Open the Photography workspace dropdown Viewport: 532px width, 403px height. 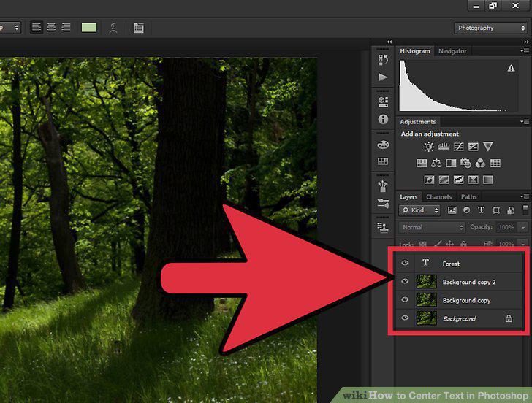pyautogui.click(x=490, y=28)
